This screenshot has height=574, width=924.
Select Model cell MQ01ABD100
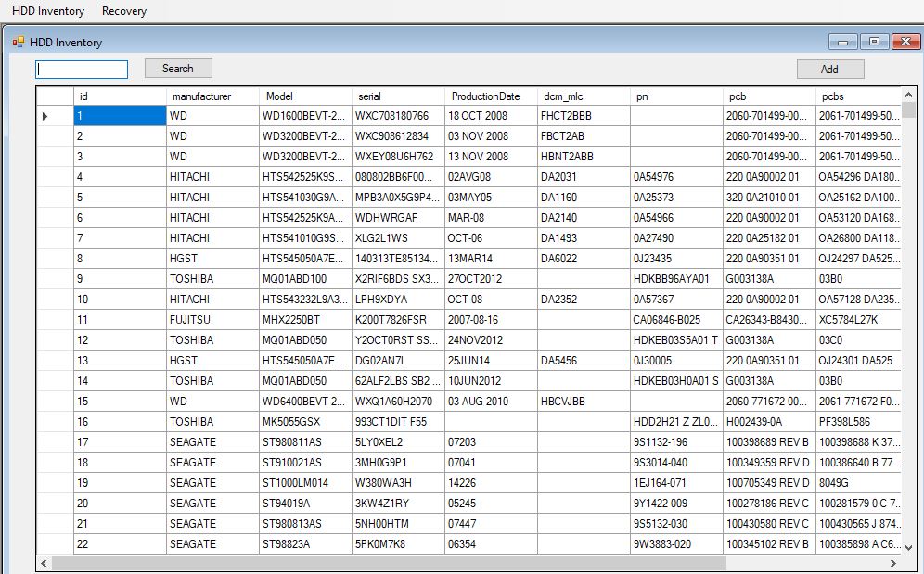point(305,279)
